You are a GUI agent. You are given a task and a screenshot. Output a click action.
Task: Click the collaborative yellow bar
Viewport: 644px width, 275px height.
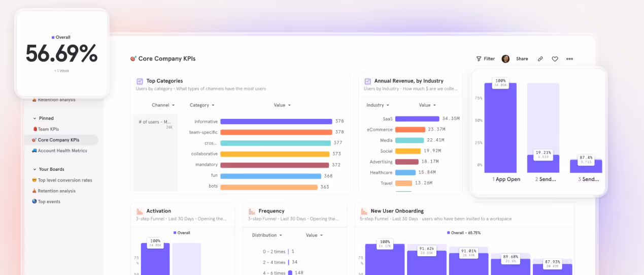pos(275,154)
